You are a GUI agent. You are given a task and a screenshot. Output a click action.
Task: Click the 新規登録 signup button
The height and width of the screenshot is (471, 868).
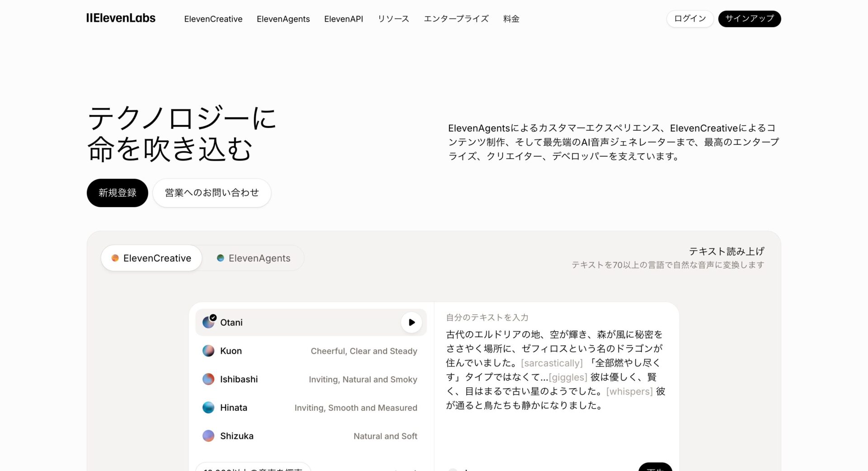tap(117, 192)
